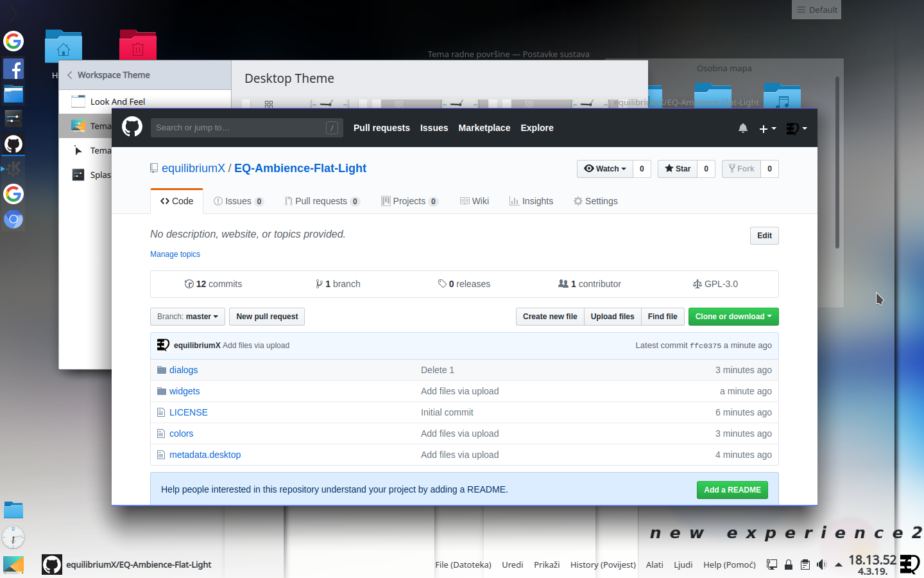Open the Delete 1 commit message
Screen dimensions: 924x578
tap(438, 370)
